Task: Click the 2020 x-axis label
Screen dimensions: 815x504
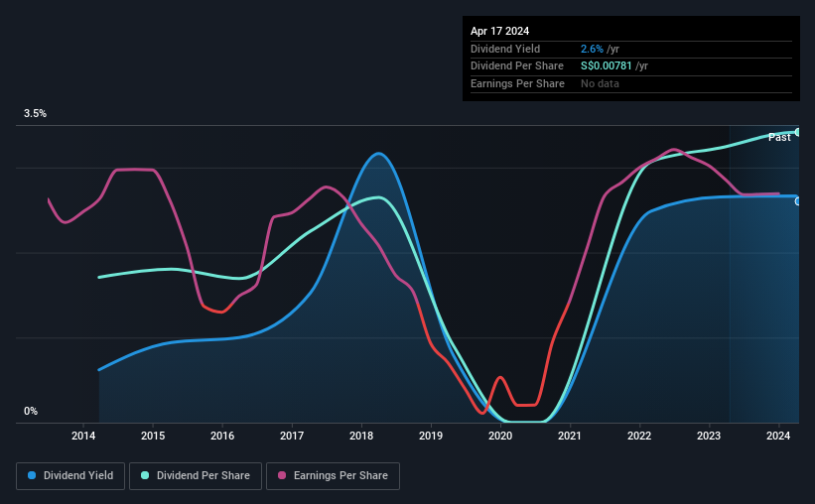Action: [x=500, y=436]
